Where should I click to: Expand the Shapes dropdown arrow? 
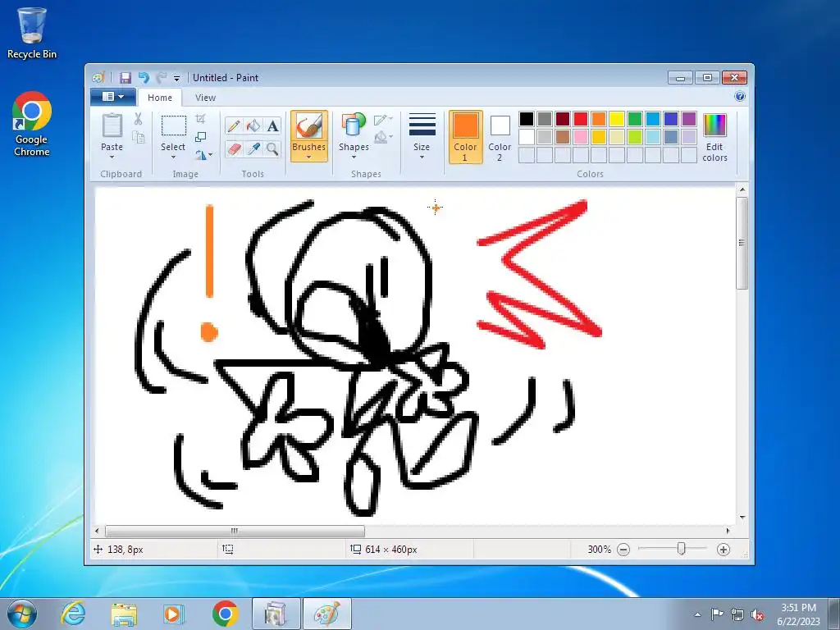coord(354,157)
